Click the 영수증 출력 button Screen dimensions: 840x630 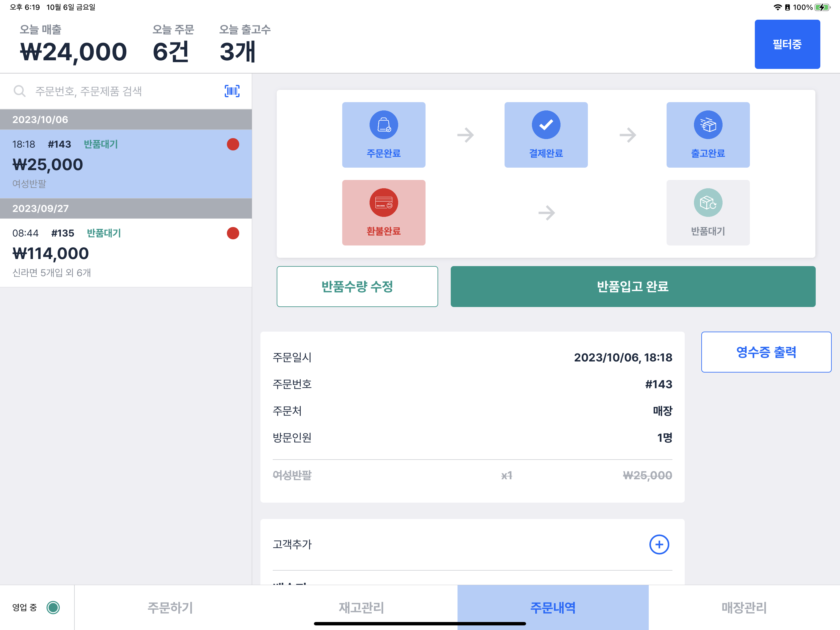[766, 352]
